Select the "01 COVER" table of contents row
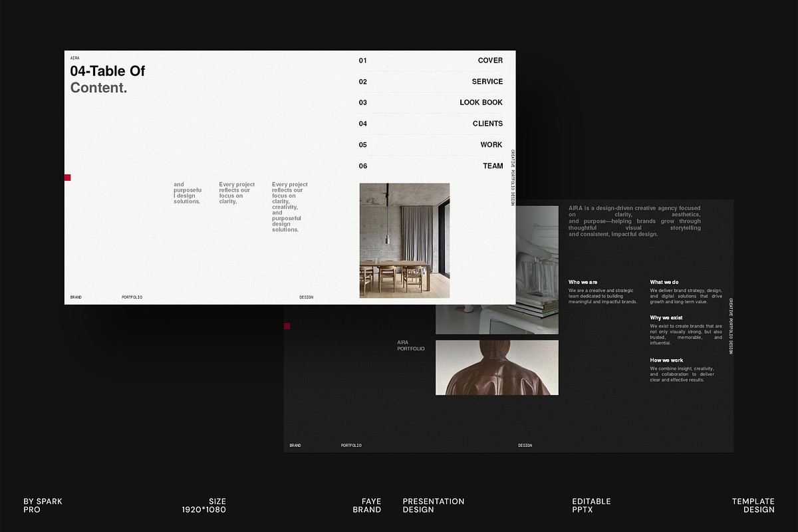 [431, 61]
